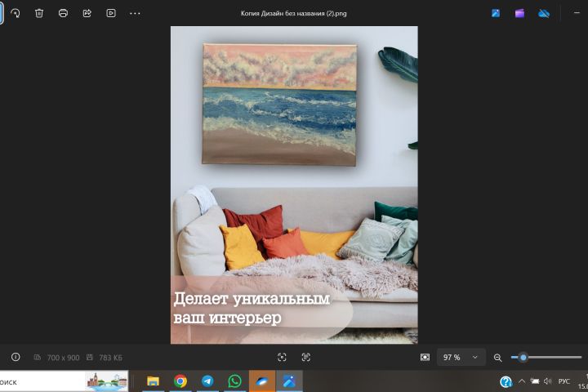Launch Google Chrome from the taskbar

[180, 381]
